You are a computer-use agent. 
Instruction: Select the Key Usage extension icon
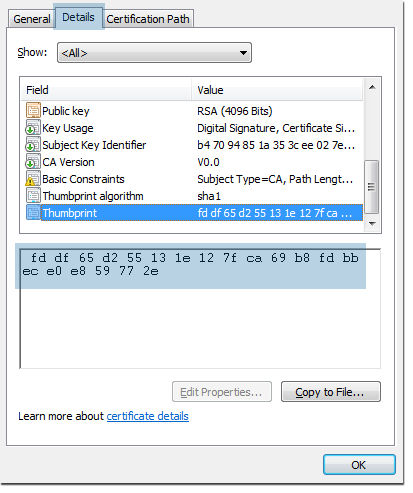point(33,128)
